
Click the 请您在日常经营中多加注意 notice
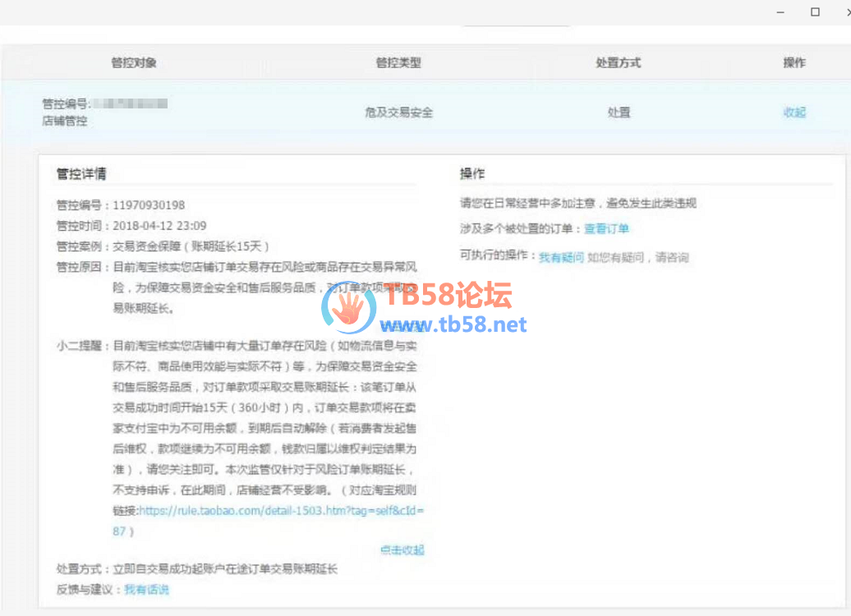[578, 204]
